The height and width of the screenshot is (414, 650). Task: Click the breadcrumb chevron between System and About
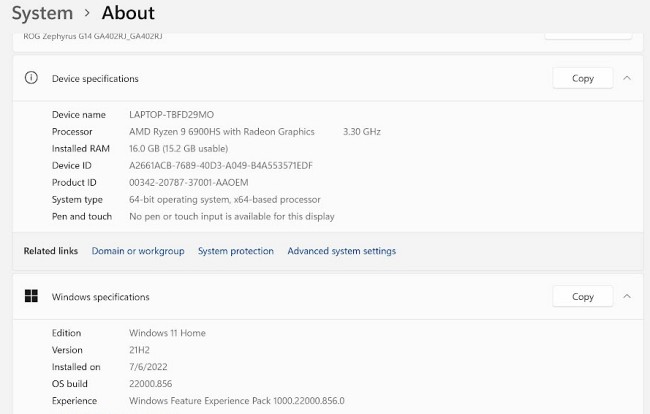87,13
